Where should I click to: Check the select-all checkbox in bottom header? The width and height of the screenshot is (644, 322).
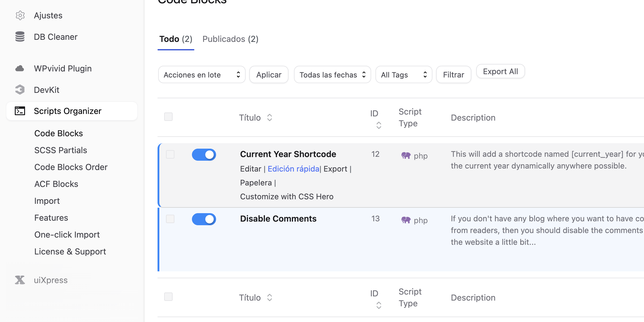click(x=168, y=297)
